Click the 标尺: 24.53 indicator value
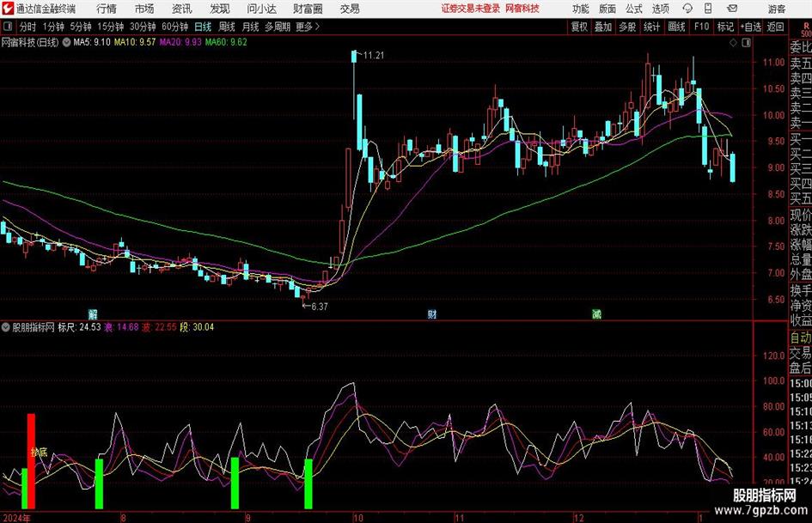 click(79, 327)
